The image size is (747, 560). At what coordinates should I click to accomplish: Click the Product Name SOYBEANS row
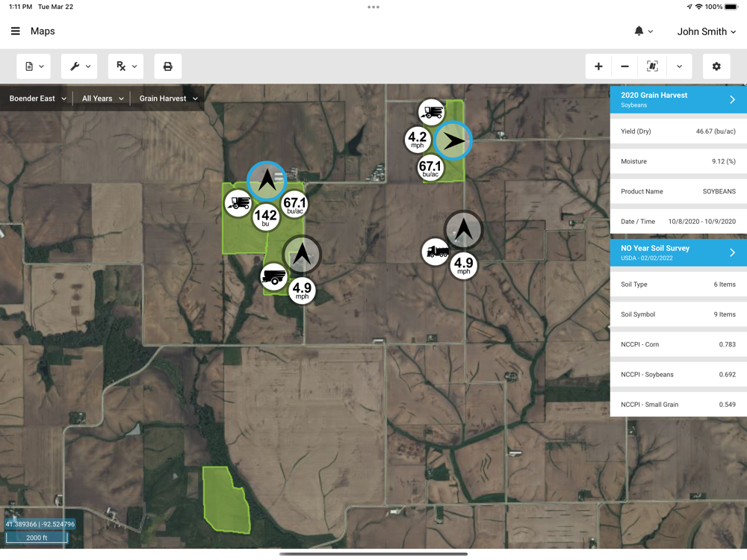(x=678, y=191)
